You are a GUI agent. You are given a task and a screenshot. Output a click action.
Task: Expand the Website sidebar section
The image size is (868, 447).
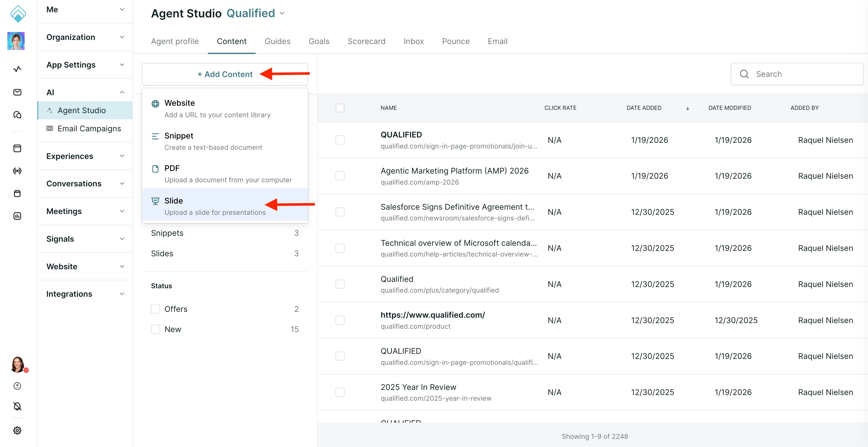click(x=85, y=267)
